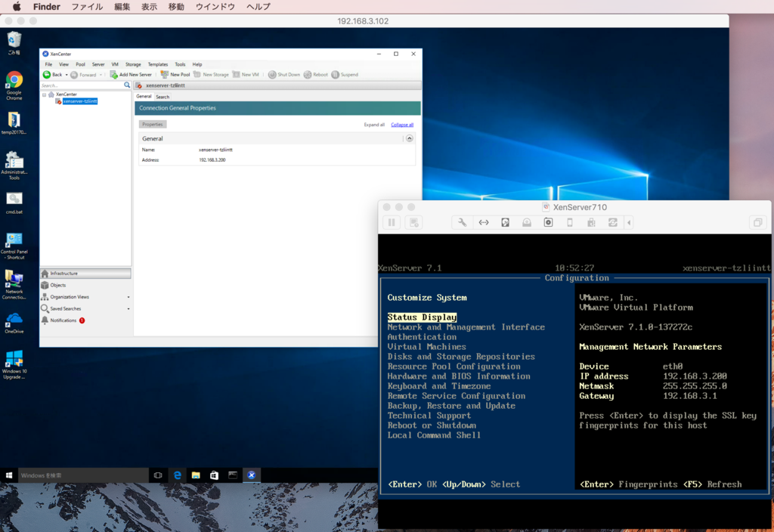Image resolution: width=774 pixels, height=532 pixels.
Task: Switch to the General tab
Action: [144, 96]
